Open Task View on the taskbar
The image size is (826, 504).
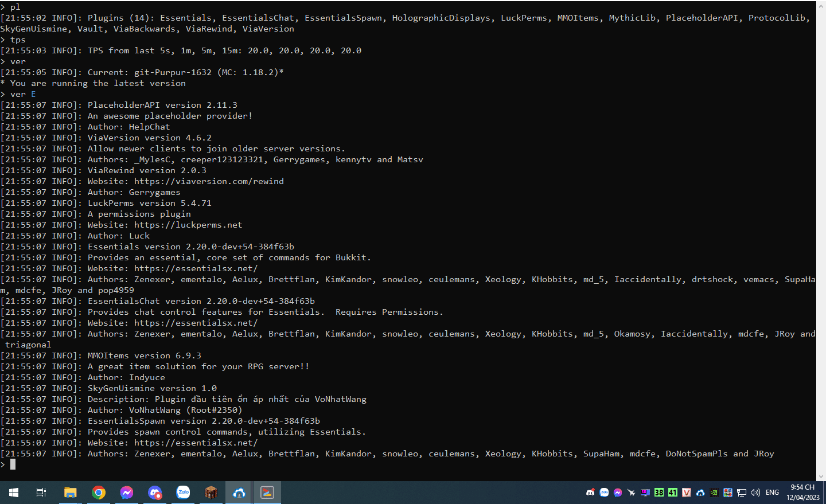click(41, 493)
